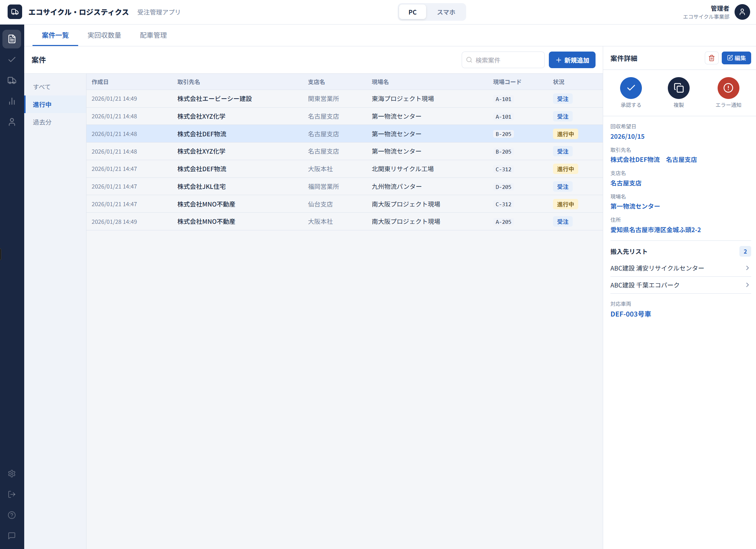Click the logout icon in sidebar
This screenshot has height=549, width=756.
[12, 494]
